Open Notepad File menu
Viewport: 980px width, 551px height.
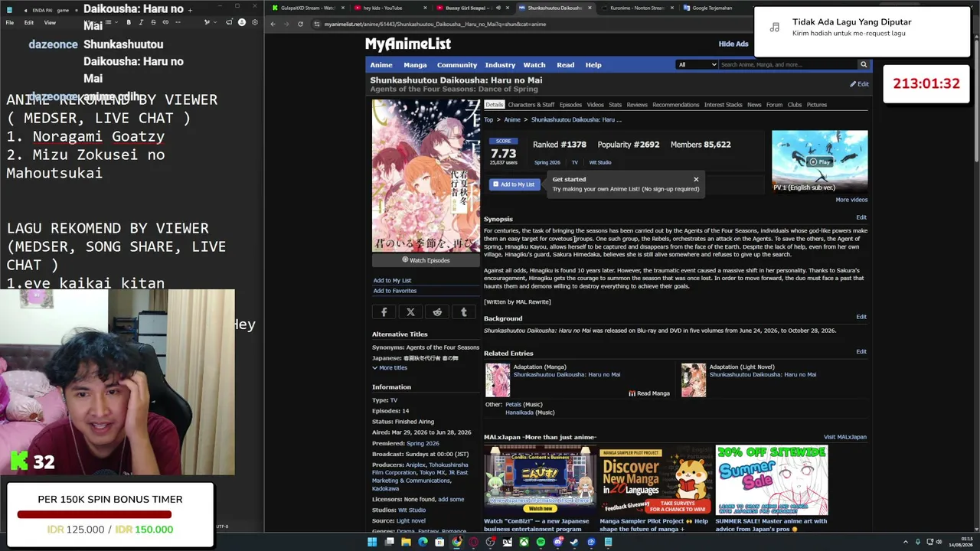click(10, 22)
